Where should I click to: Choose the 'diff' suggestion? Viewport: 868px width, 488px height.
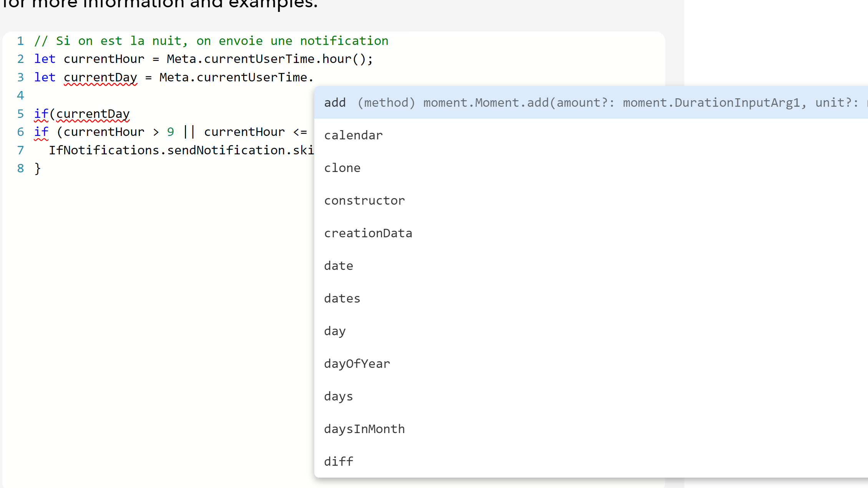click(x=338, y=462)
